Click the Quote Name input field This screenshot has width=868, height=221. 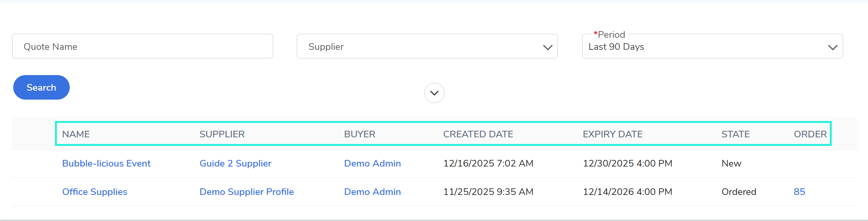(x=142, y=46)
